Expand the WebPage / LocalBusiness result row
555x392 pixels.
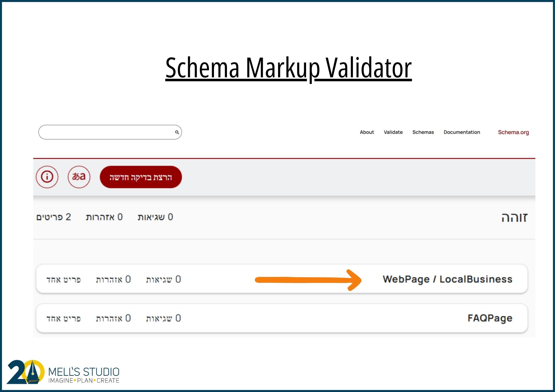pos(447,279)
